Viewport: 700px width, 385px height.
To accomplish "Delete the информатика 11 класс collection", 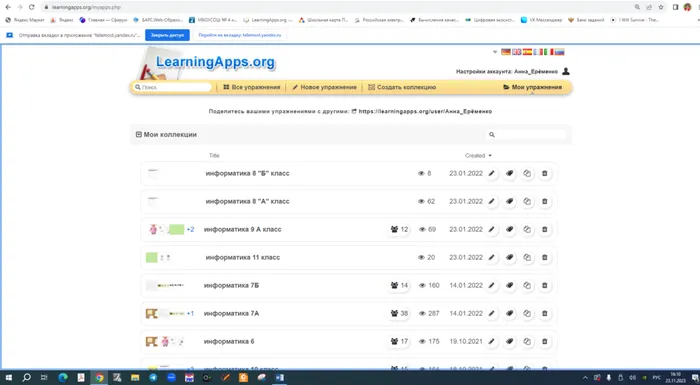I will point(545,257).
